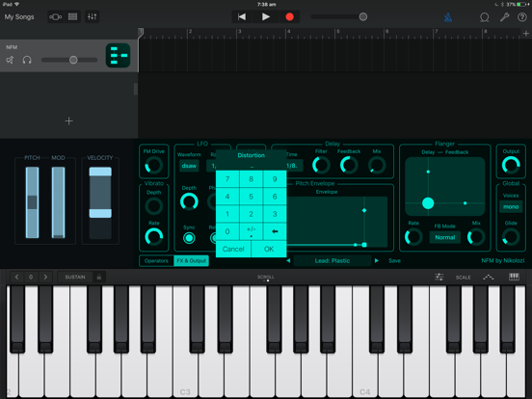Open the Delay Time 1/8. selector
This screenshot has width=532, height=399.
pyautogui.click(x=294, y=166)
